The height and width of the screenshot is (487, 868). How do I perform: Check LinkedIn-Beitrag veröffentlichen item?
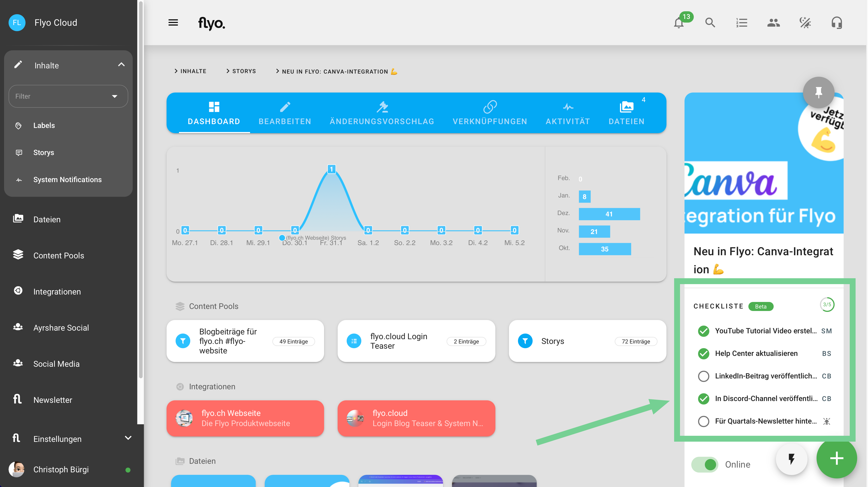703,376
